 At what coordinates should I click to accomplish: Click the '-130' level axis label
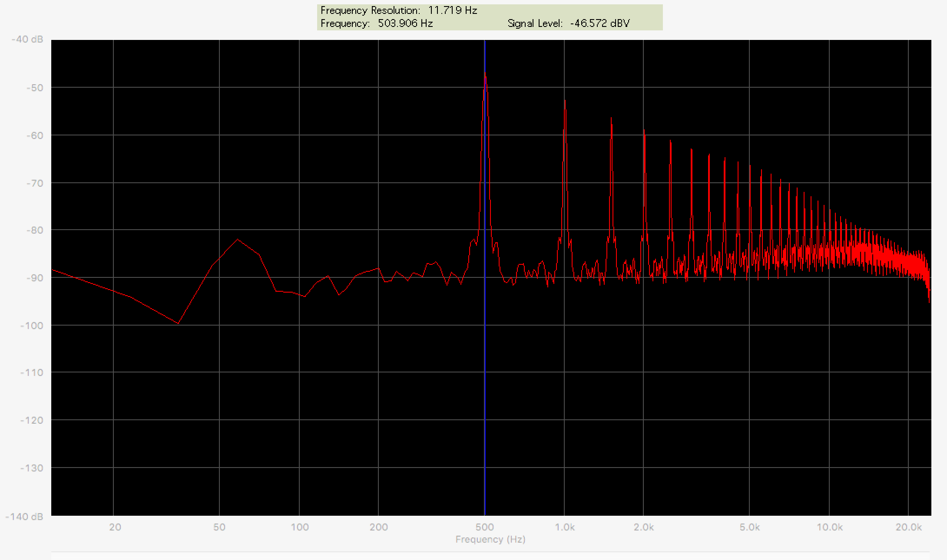[32, 468]
